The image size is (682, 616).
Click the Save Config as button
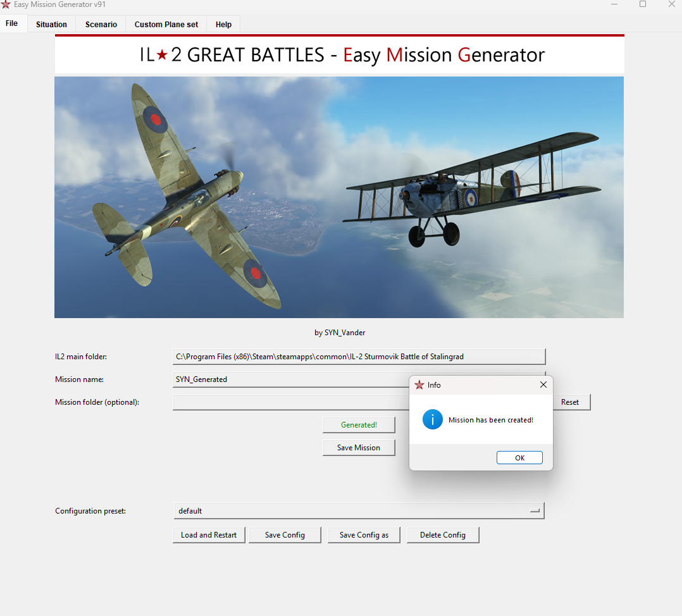[364, 534]
